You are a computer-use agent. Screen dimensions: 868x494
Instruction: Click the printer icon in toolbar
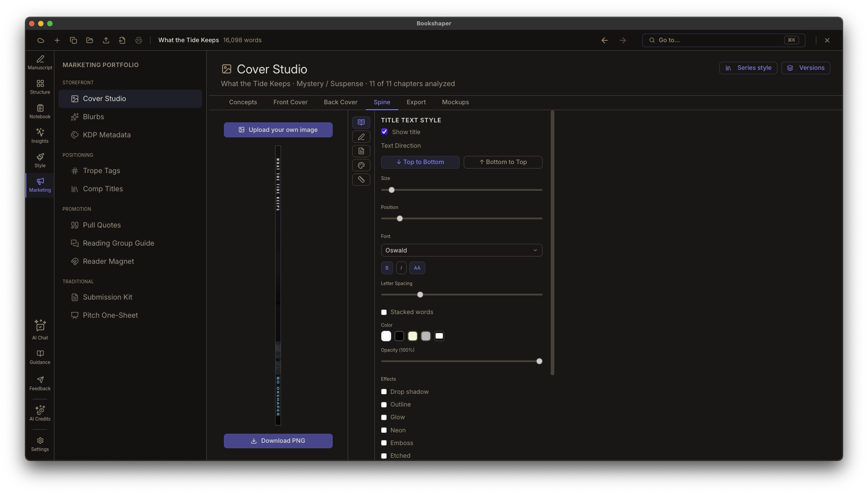point(139,40)
